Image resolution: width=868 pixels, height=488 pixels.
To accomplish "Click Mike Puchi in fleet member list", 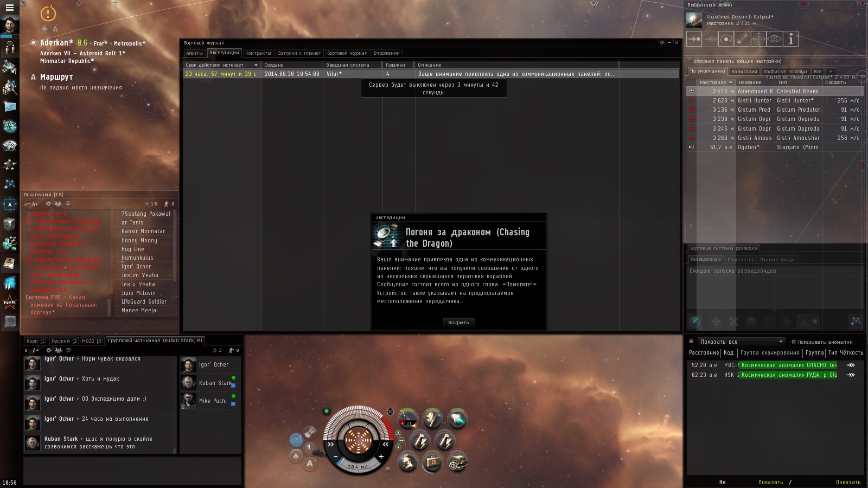I will point(209,401).
